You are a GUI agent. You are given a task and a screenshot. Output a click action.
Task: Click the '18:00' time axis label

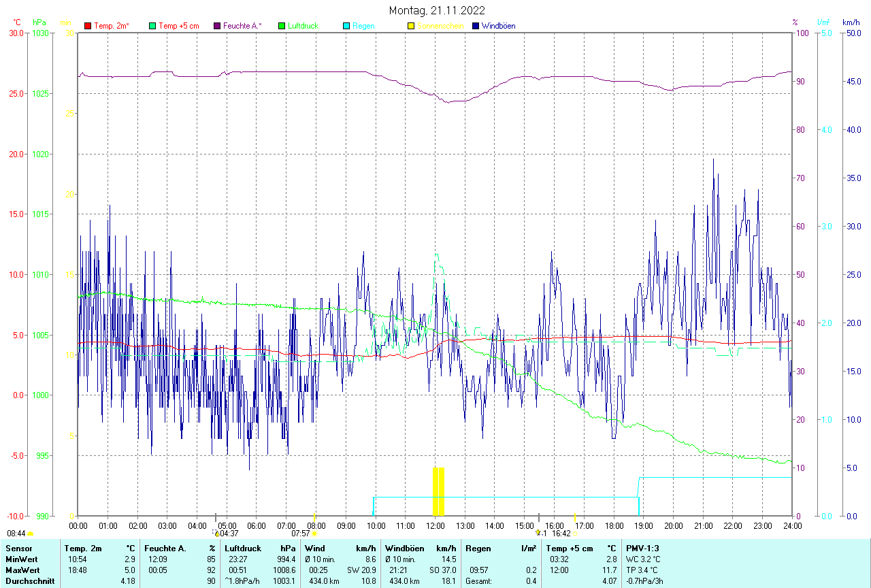coord(614,525)
